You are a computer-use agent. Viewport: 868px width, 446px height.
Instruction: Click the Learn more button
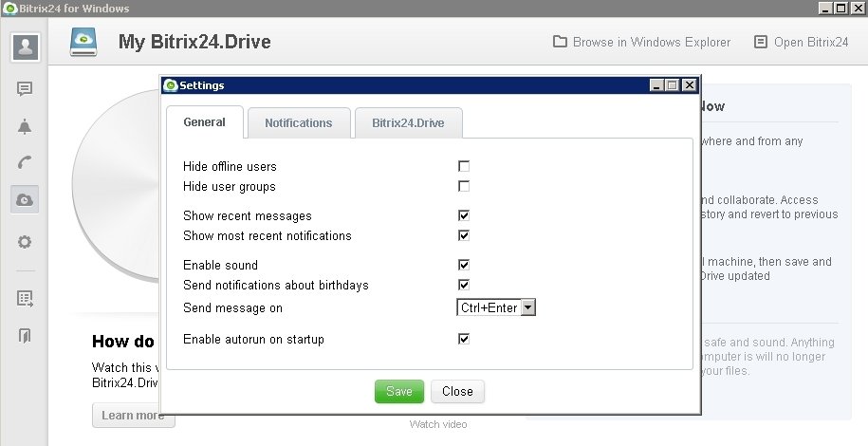click(134, 416)
